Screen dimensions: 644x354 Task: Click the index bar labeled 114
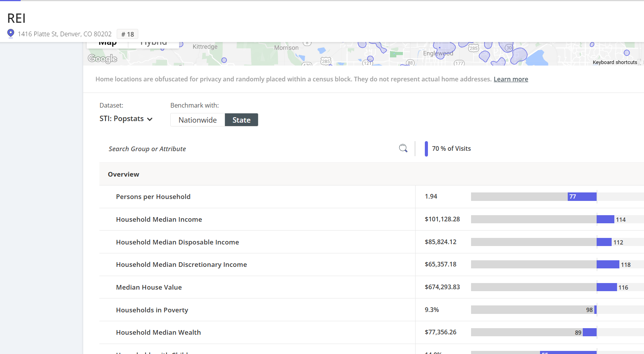605,219
